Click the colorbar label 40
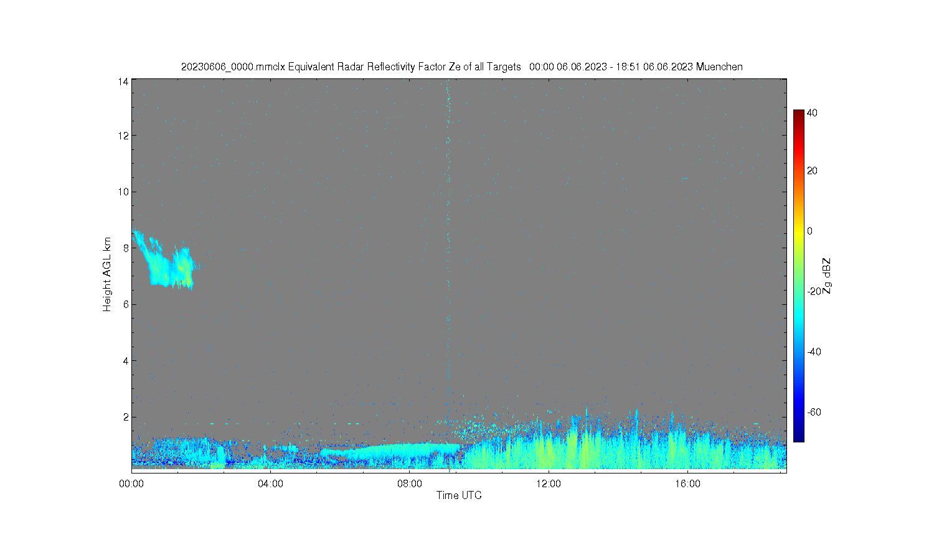The image size is (934, 560). pos(812,113)
